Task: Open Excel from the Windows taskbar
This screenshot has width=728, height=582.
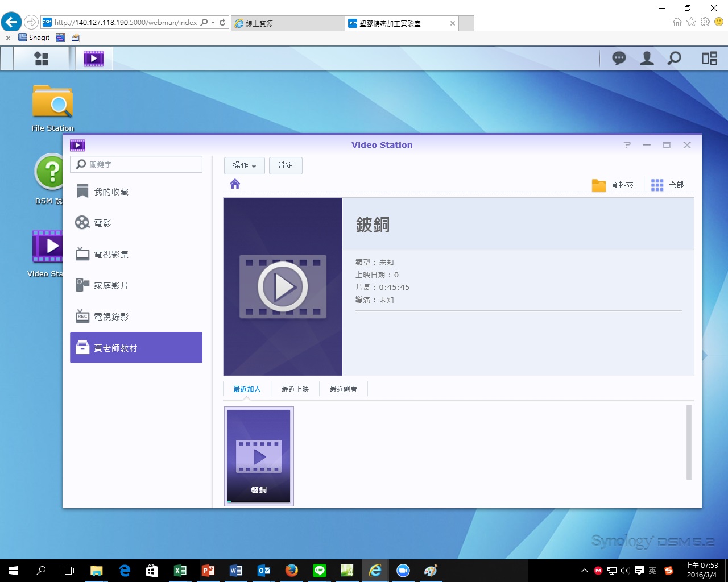Action: click(x=180, y=571)
